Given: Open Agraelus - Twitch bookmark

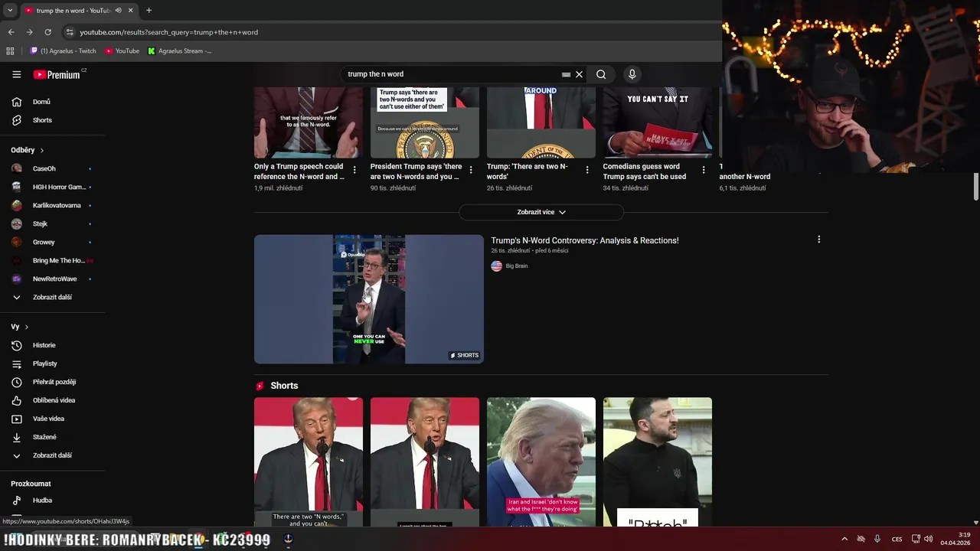Looking at the screenshot, I should pyautogui.click(x=64, y=51).
